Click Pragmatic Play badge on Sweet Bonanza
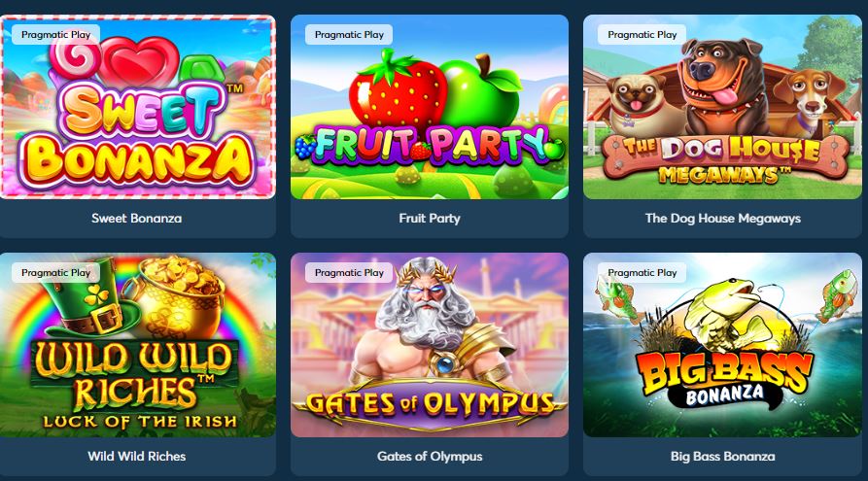The width and height of the screenshot is (868, 481). [56, 34]
